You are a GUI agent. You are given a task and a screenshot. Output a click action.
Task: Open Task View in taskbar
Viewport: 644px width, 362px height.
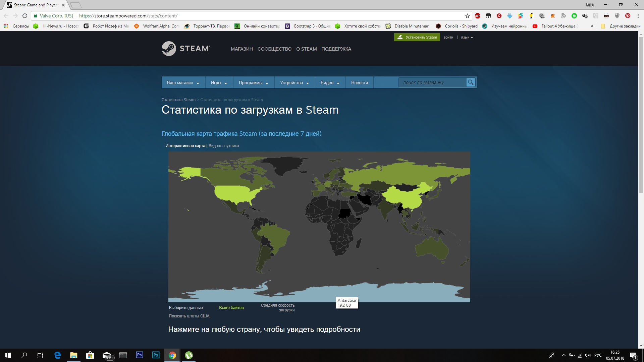(40, 355)
